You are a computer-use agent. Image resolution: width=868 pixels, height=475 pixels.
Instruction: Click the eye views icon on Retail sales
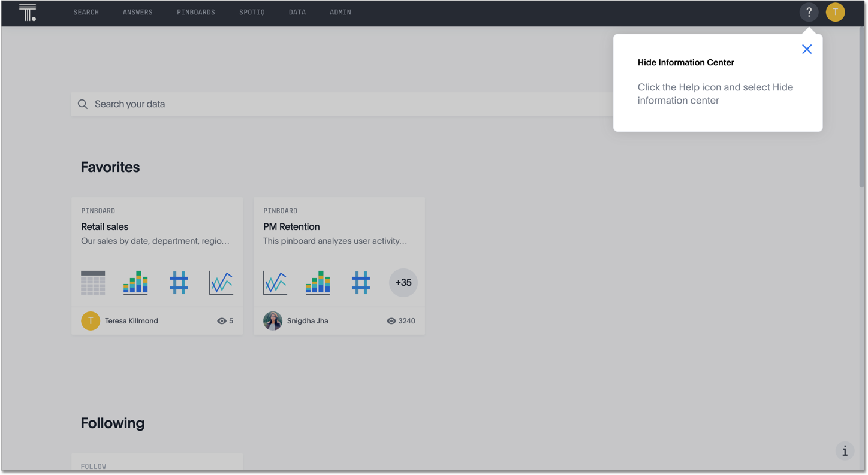[222, 321]
